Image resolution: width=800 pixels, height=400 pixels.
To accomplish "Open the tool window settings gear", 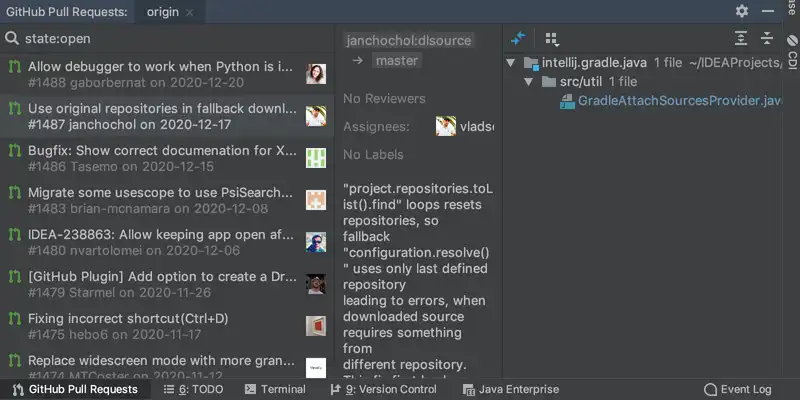I will [x=742, y=11].
